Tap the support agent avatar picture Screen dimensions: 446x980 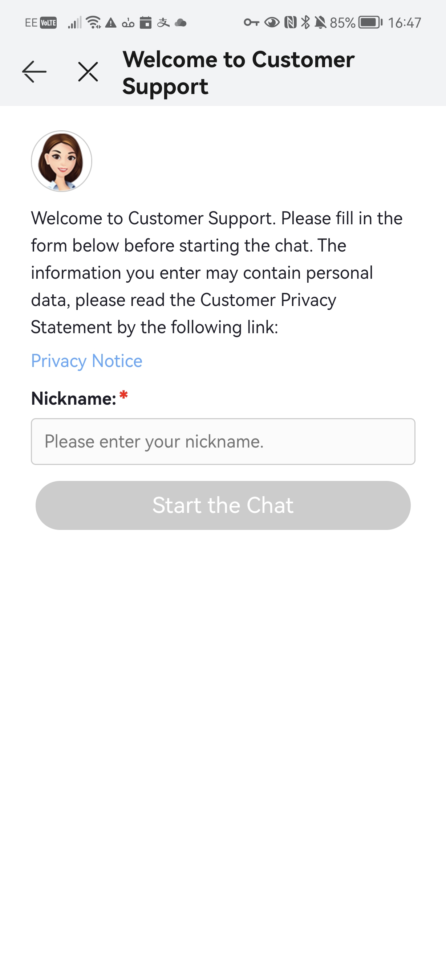click(x=62, y=161)
